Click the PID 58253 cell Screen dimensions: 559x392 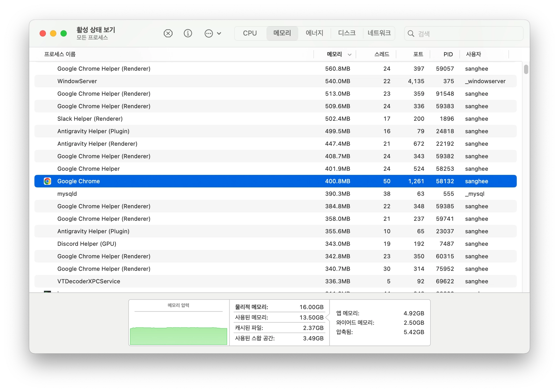point(445,169)
